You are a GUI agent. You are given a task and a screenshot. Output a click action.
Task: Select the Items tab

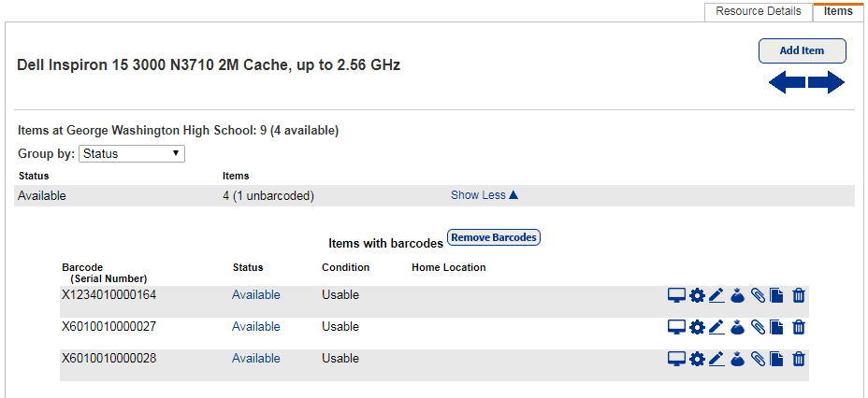tap(838, 11)
